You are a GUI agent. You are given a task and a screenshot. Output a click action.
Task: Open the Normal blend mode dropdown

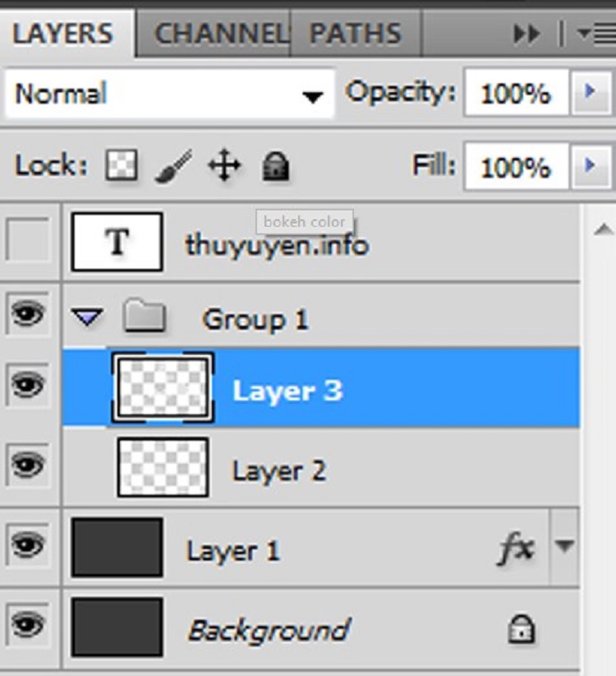tap(170, 93)
